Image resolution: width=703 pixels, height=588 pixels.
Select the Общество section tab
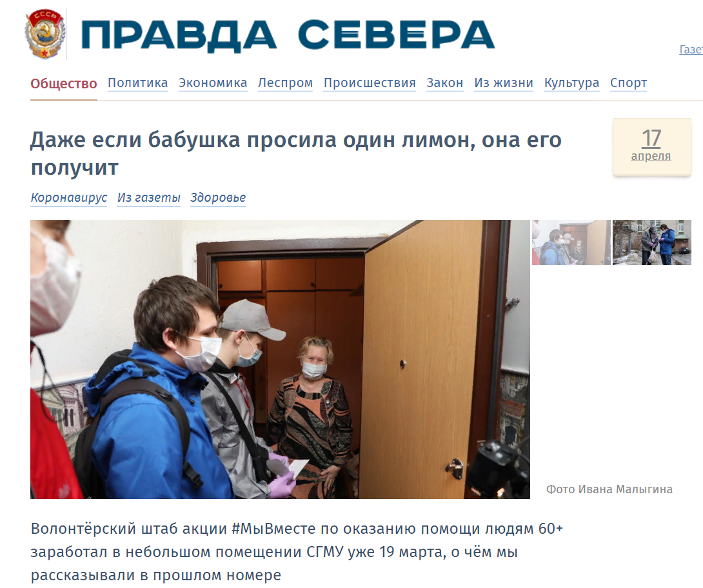tap(64, 83)
